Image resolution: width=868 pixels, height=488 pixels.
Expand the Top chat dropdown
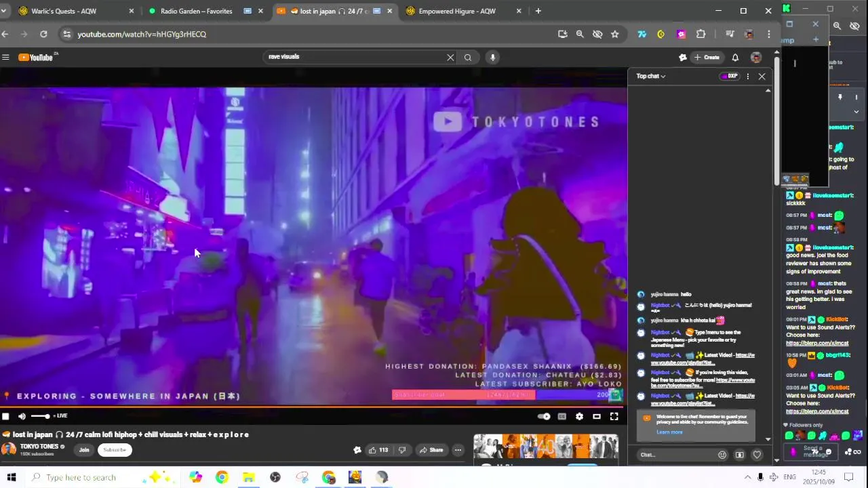tap(651, 77)
